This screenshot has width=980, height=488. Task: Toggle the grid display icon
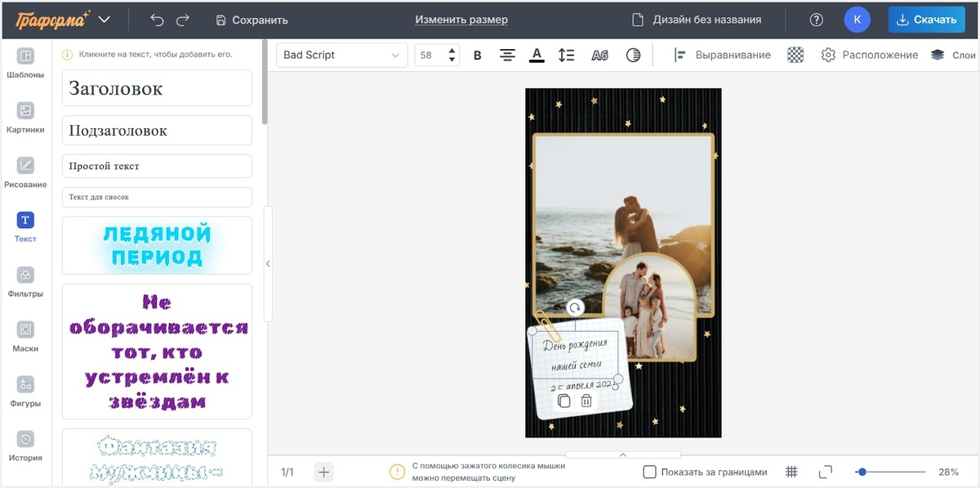(791, 472)
